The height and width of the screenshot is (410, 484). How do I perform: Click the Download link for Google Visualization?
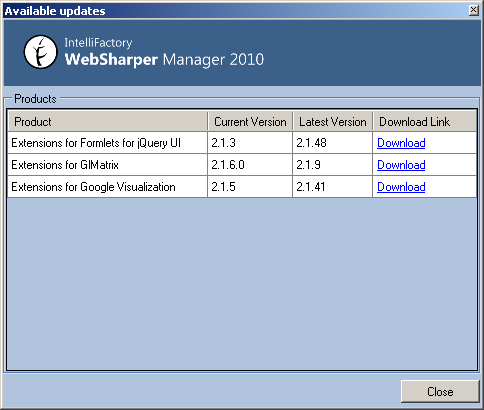pyautogui.click(x=401, y=187)
